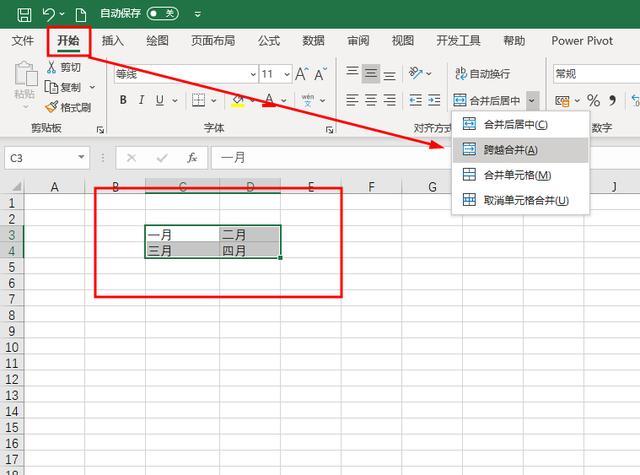Open the undo history dropdown arrow
640x475 pixels.
tap(62, 14)
